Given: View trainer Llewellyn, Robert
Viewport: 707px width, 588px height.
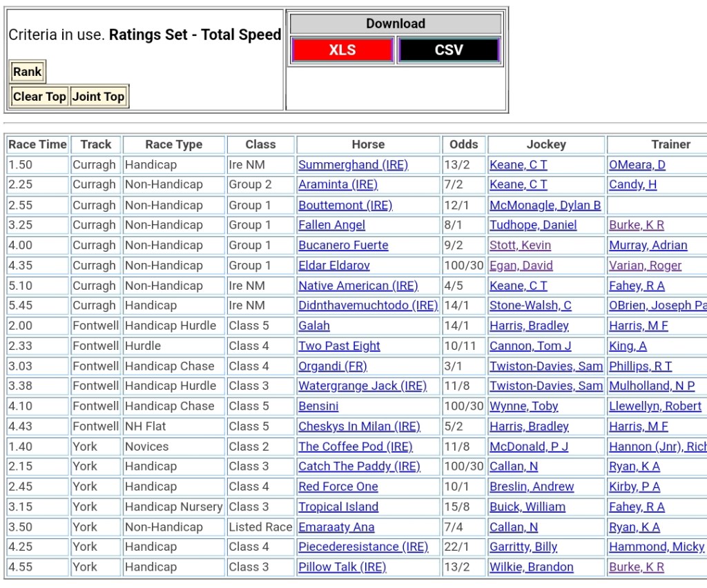Looking at the screenshot, I should pos(655,406).
